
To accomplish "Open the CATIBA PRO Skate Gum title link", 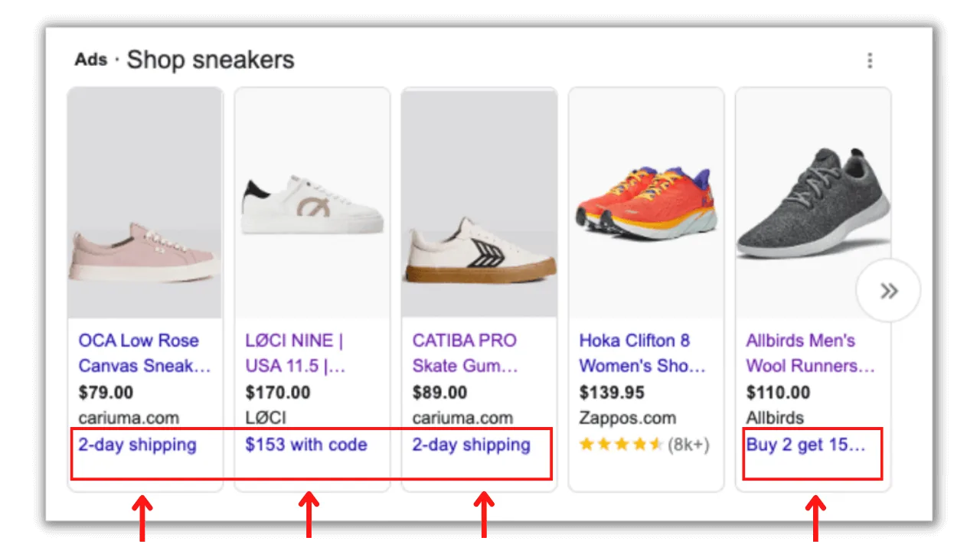I will (x=465, y=353).
